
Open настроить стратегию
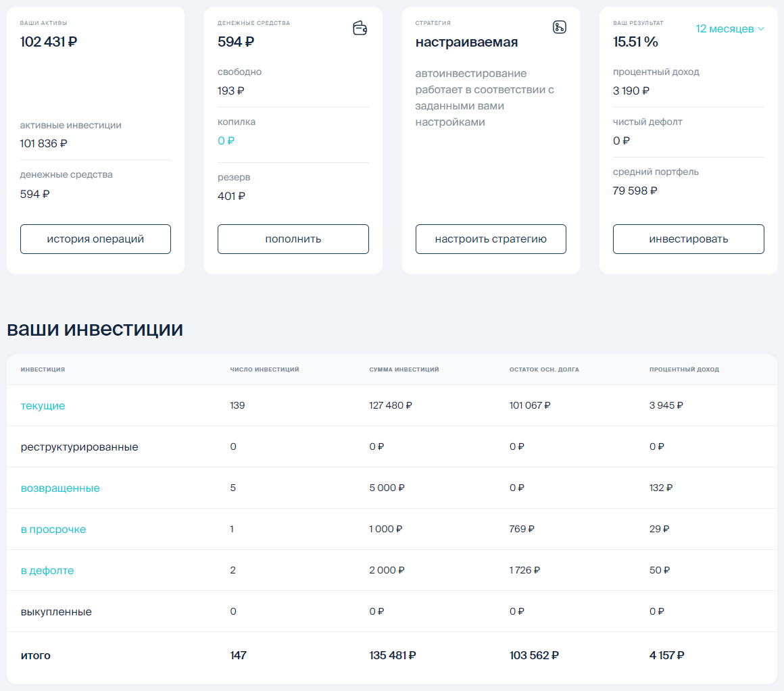click(x=491, y=238)
